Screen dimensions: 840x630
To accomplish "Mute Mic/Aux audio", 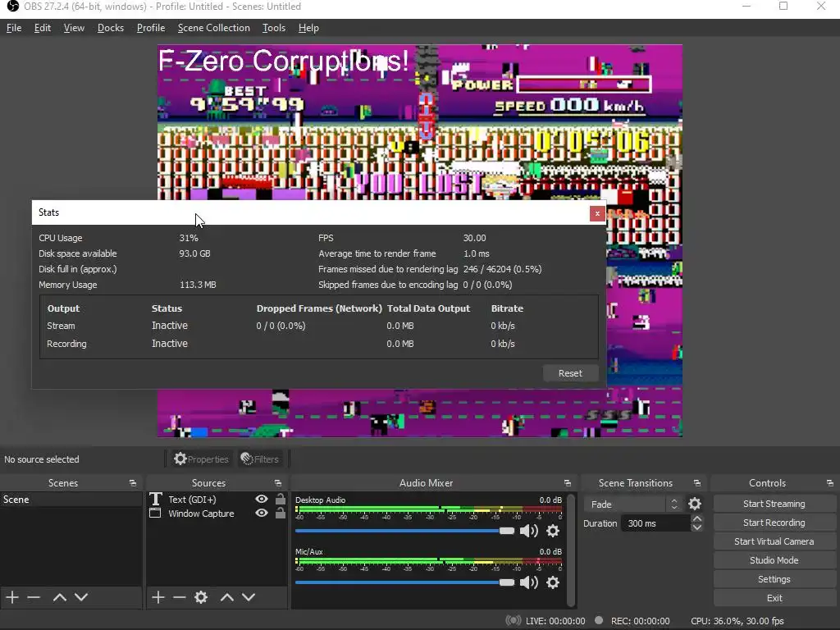I will (529, 582).
